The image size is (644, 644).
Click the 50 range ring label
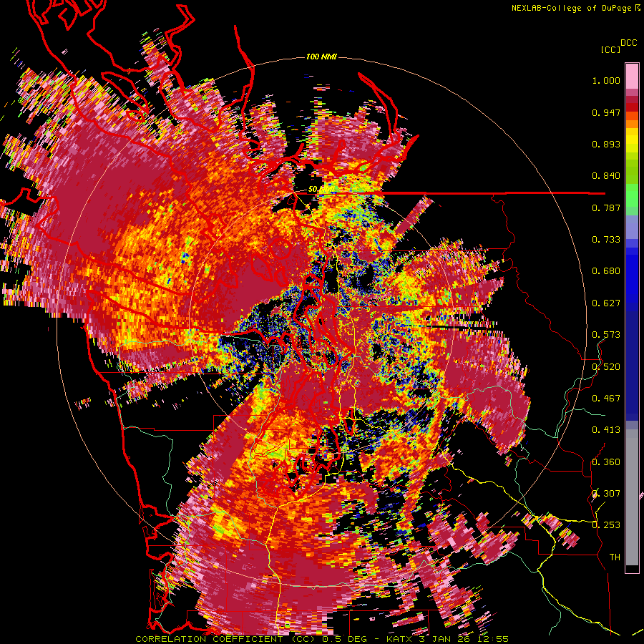pyautogui.click(x=313, y=190)
